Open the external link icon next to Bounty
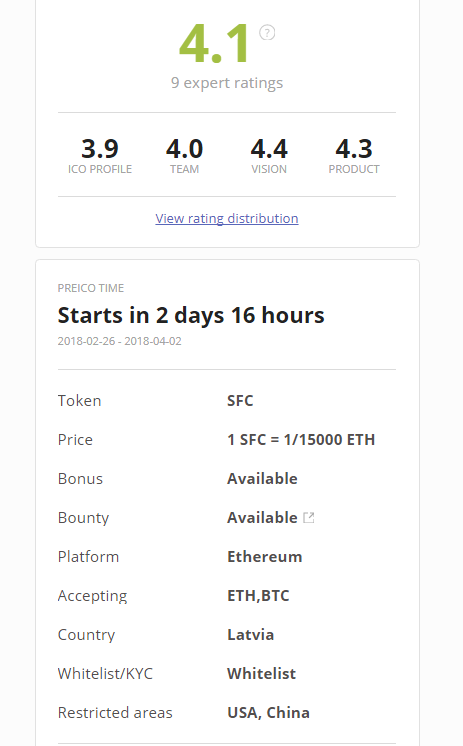This screenshot has height=746, width=463. point(309,517)
